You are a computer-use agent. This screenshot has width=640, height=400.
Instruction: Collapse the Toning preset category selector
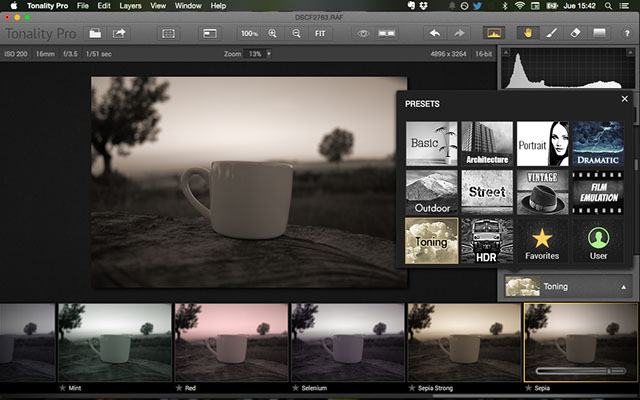coord(623,287)
